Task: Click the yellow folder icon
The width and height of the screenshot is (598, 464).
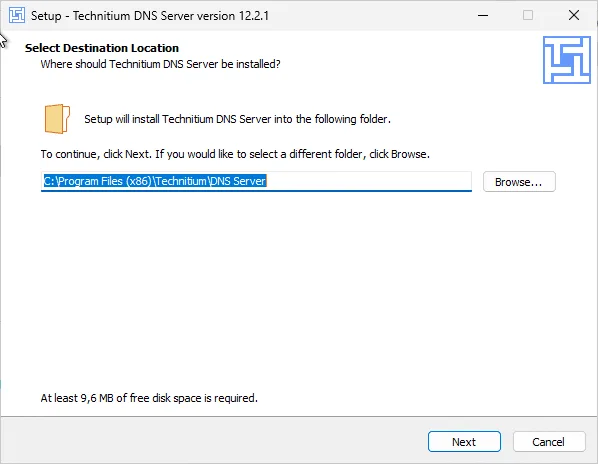Action: pyautogui.click(x=57, y=119)
